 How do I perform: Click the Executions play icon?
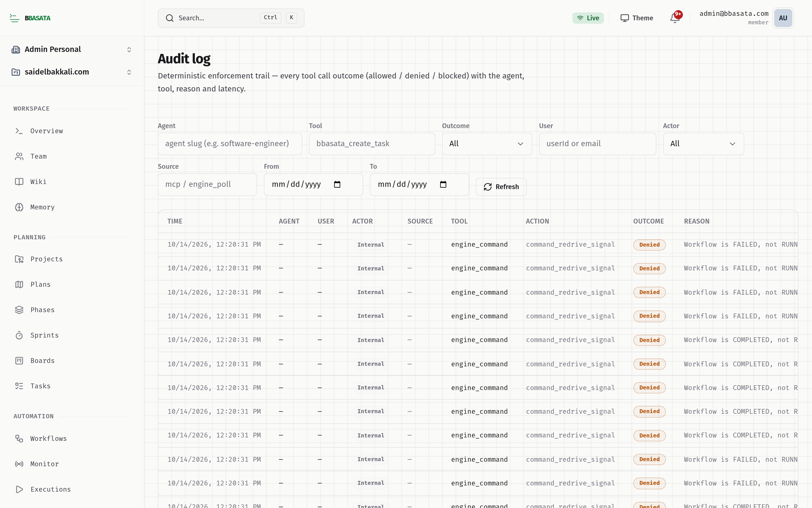pos(19,489)
